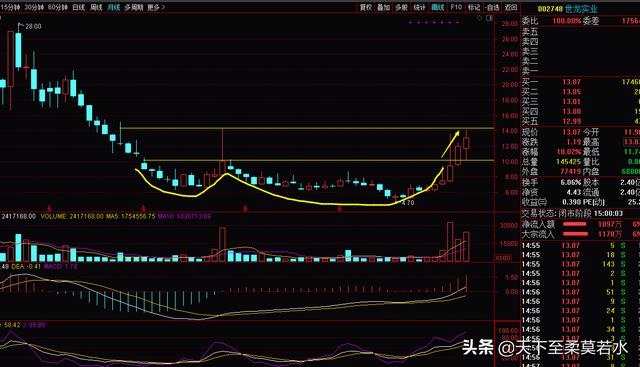Click the diamond icon above chart
Image resolution: width=640 pixels, height=367 pixels.
(480, 18)
